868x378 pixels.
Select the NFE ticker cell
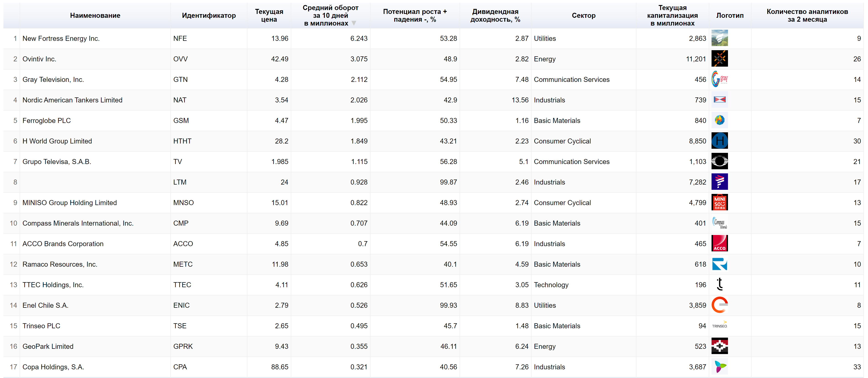click(181, 38)
